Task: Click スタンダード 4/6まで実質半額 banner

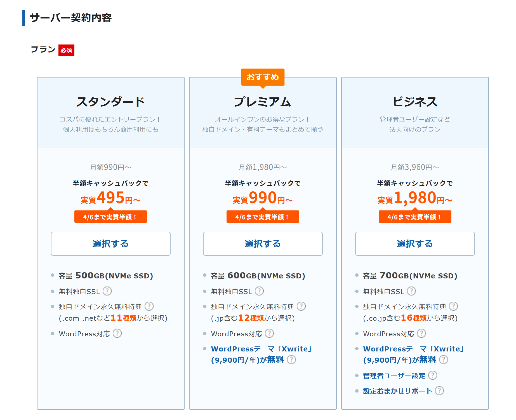Action: 111,217
